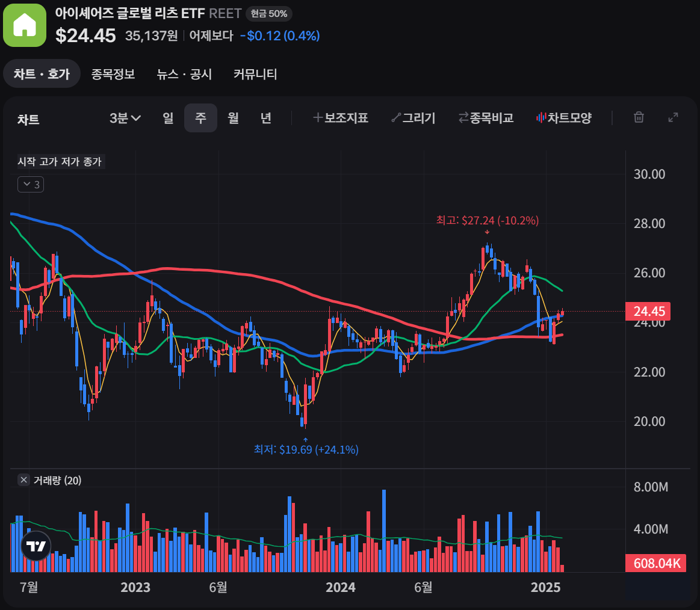Click the 거래량 (20) indicator title
Image resolution: width=700 pixels, height=610 pixels.
(x=57, y=480)
